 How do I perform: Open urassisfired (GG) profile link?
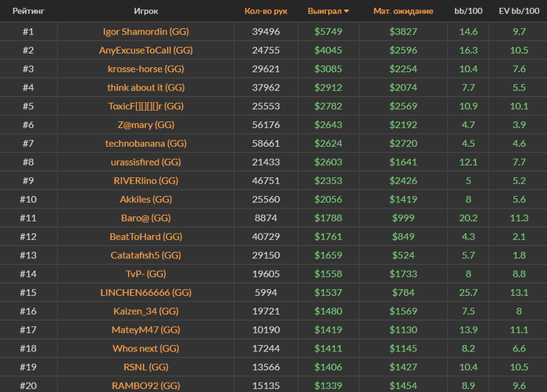146,162
